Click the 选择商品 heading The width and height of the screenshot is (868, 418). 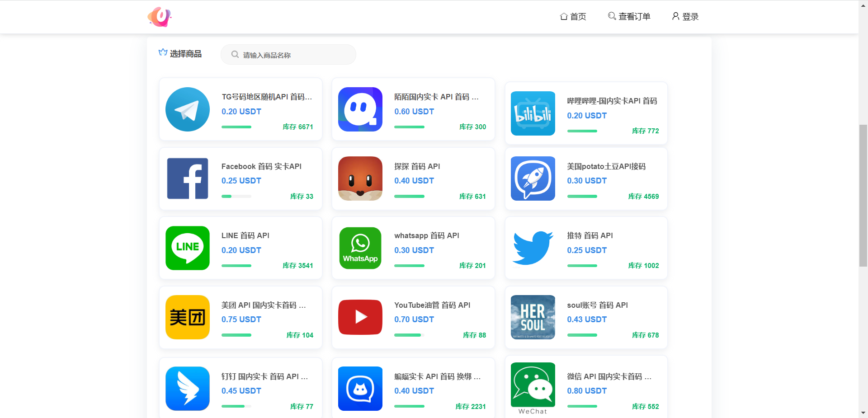(186, 54)
